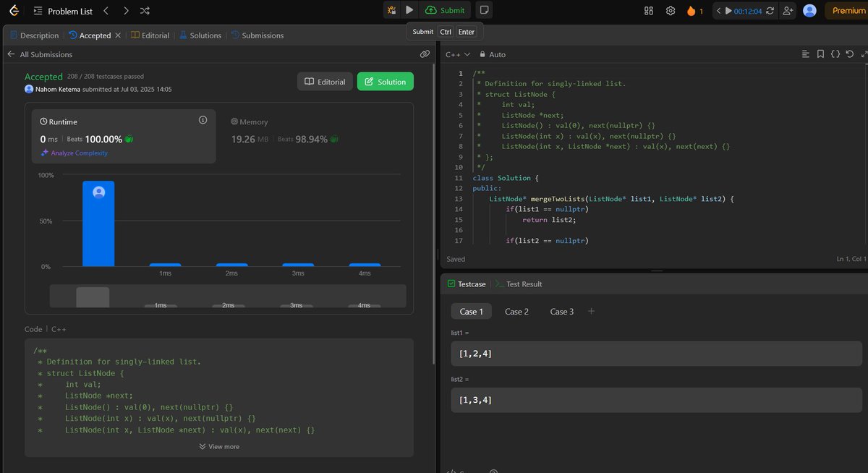Click the debugger bug icon
Image resolution: width=868 pixels, height=473 pixels.
pyautogui.click(x=391, y=10)
